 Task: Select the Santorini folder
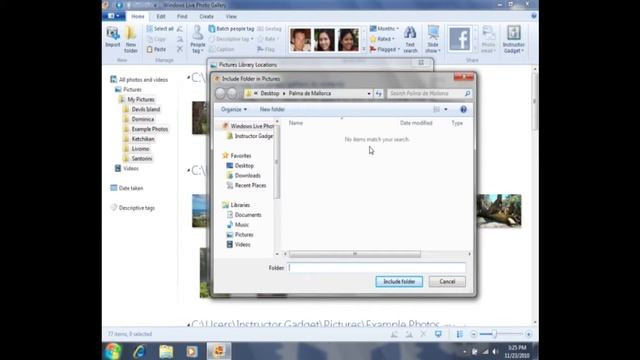pos(138,158)
